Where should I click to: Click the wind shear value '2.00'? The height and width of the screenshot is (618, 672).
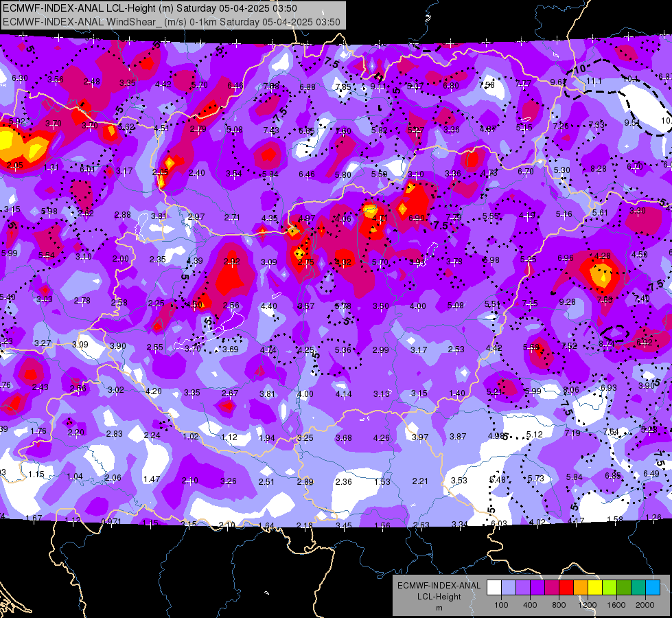(x=120, y=259)
